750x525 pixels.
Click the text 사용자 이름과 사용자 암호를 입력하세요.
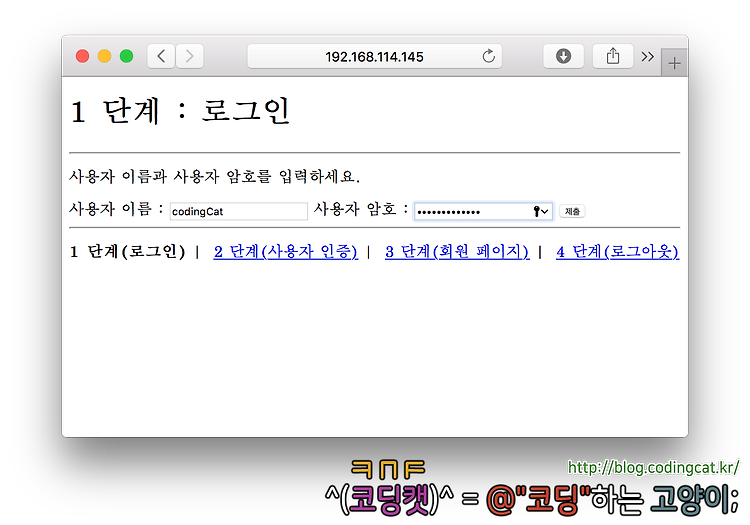[x=215, y=176]
